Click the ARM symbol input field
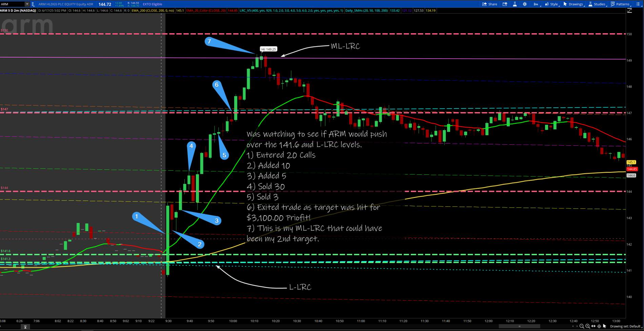This screenshot has width=644, height=331. 12,4
